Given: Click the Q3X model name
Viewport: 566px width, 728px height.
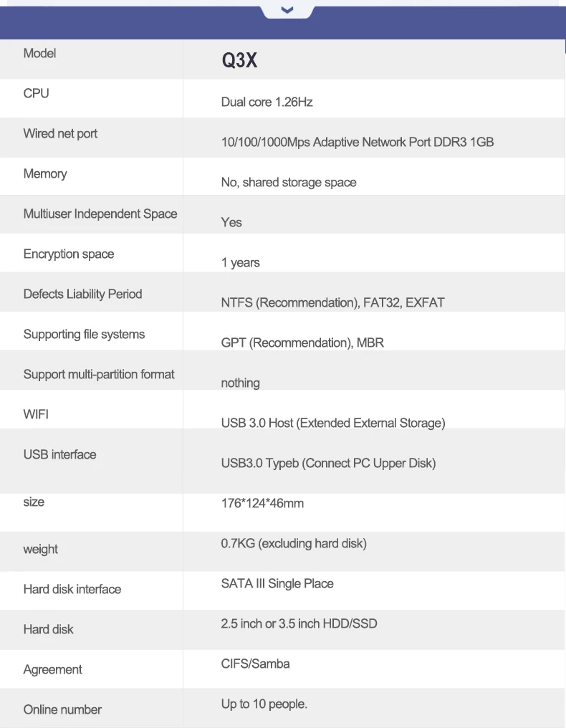Looking at the screenshot, I should pos(239,61).
